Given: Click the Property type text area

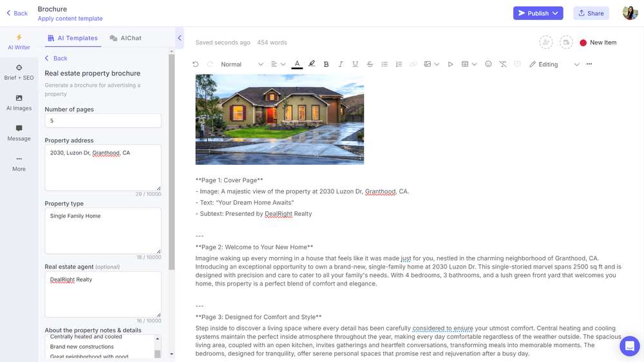Looking at the screenshot, I should (103, 231).
